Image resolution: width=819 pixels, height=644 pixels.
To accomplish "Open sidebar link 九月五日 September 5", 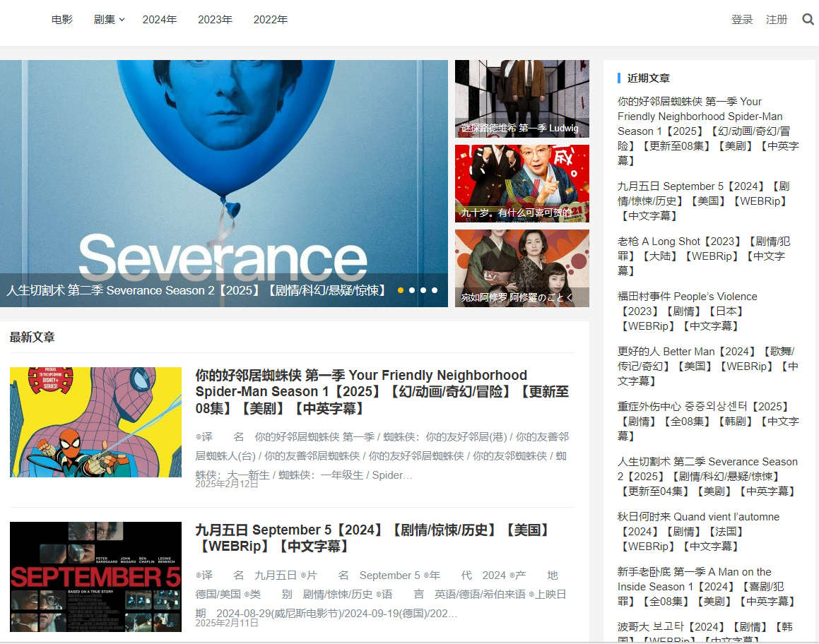I will (x=704, y=201).
